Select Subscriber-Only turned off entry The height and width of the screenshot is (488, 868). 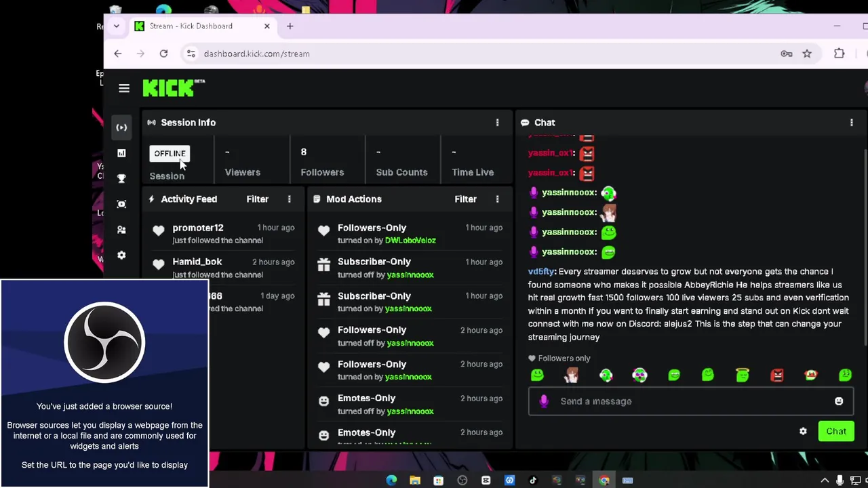pos(410,268)
